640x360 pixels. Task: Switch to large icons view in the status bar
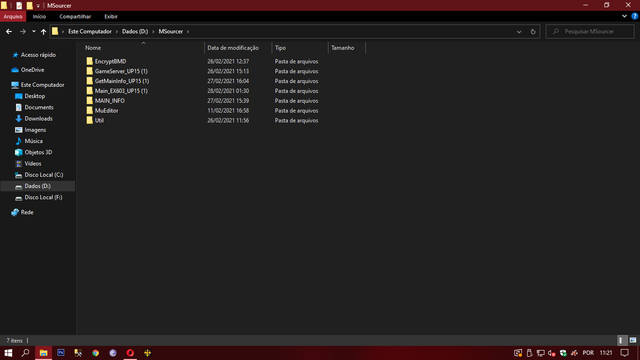tap(633, 340)
